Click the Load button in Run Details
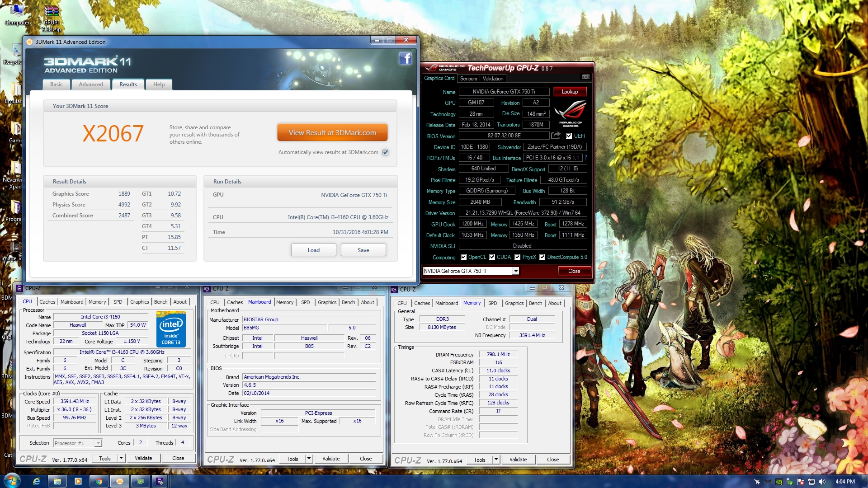Image resolution: width=868 pixels, height=488 pixels. [x=314, y=250]
